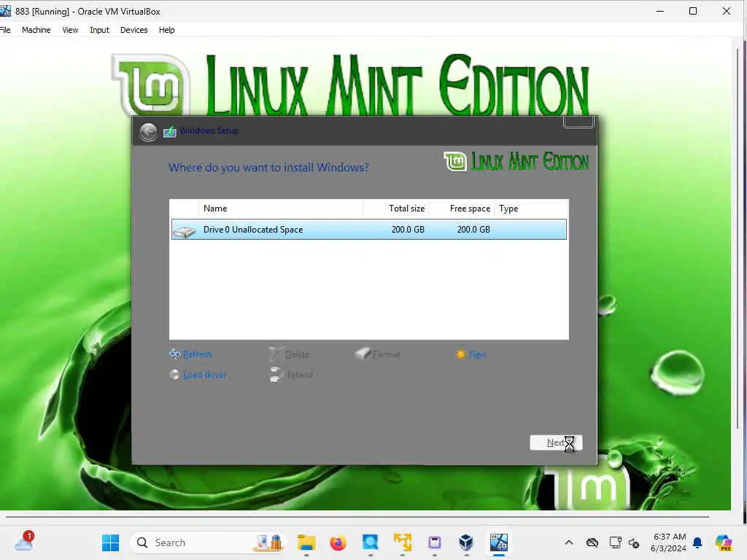
Task: Click the New partition link
Action: point(477,354)
